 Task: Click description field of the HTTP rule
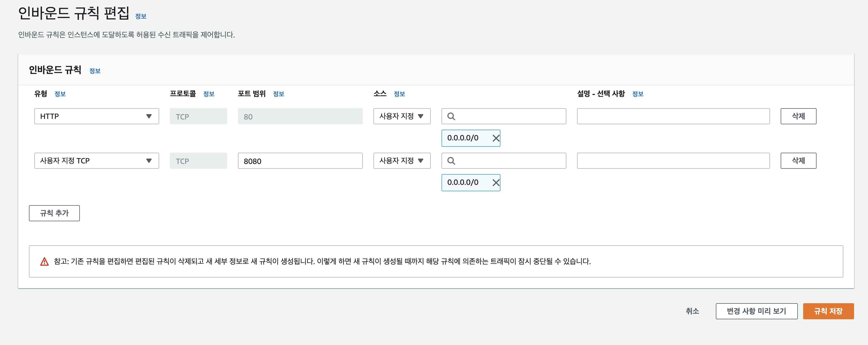click(x=673, y=116)
